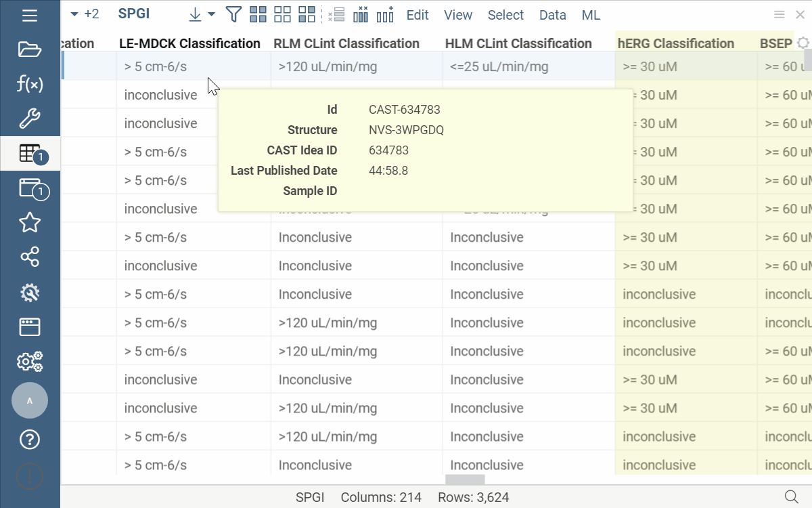This screenshot has width=812, height=508.
Task: Click the horizontal scrollbar thumb
Action: tap(465, 480)
